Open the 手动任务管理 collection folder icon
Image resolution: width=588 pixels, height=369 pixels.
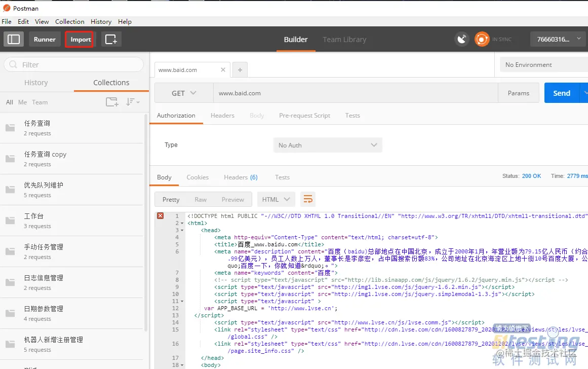point(10,251)
